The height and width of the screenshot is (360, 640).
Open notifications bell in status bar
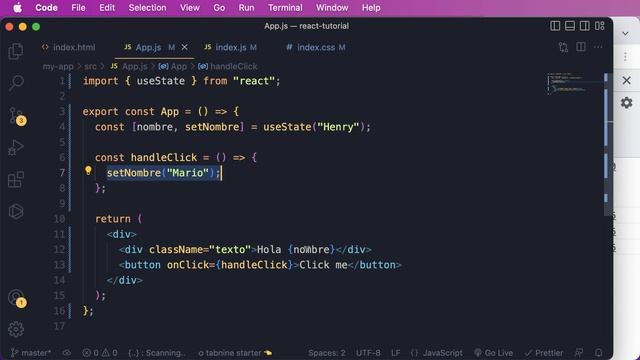coord(598,353)
